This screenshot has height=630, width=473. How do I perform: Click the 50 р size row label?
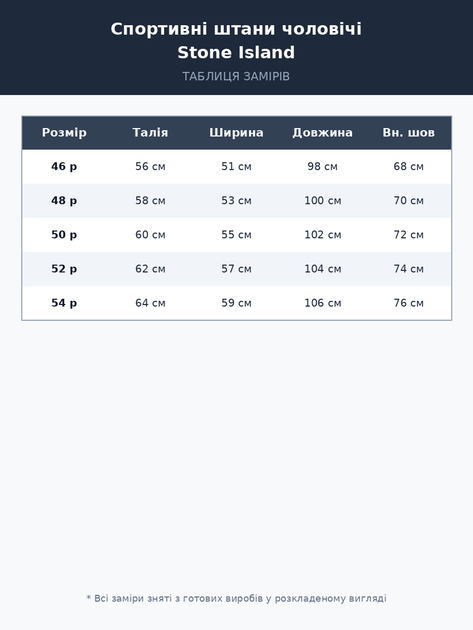point(64,235)
